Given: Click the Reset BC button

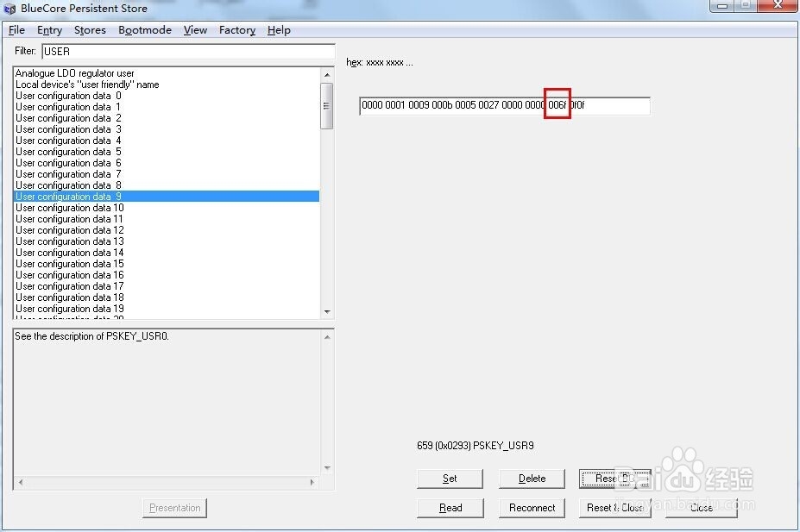Looking at the screenshot, I should point(614,479).
